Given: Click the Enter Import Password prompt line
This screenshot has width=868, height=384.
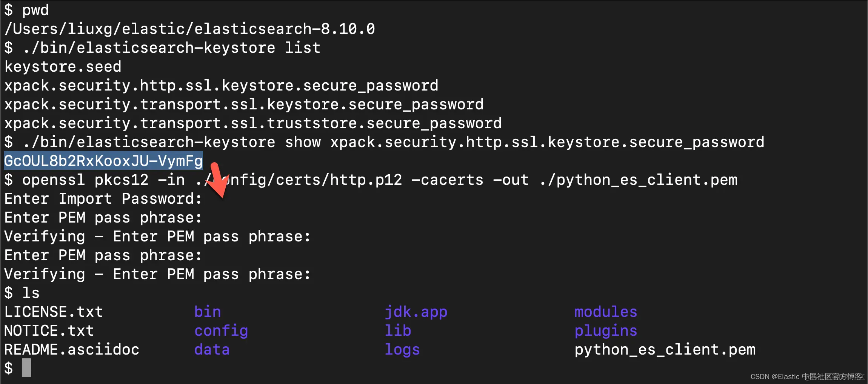Looking at the screenshot, I should tap(103, 199).
